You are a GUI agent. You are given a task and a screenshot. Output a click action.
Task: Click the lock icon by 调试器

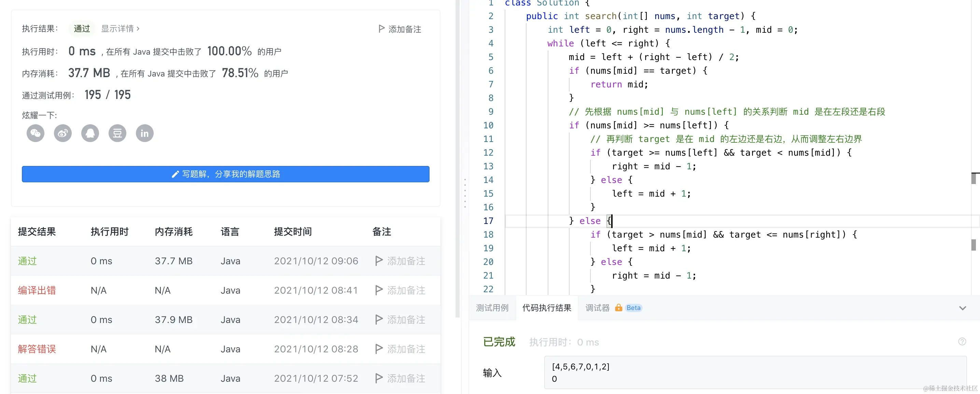619,308
